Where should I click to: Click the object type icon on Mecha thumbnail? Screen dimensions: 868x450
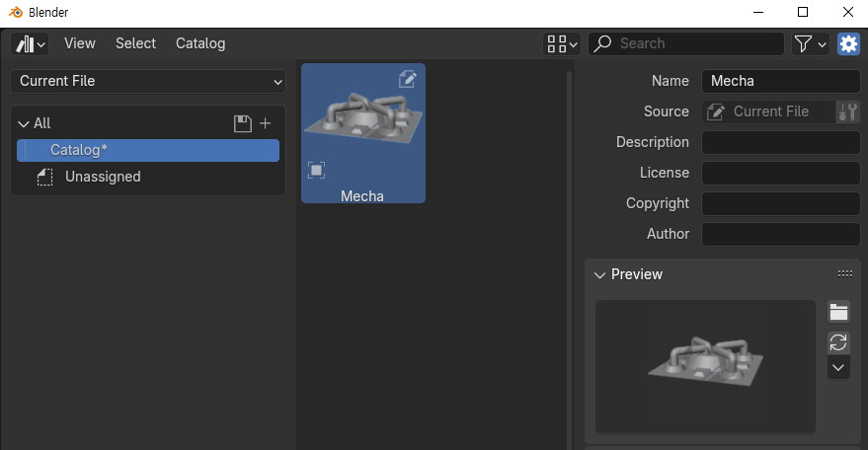click(317, 170)
